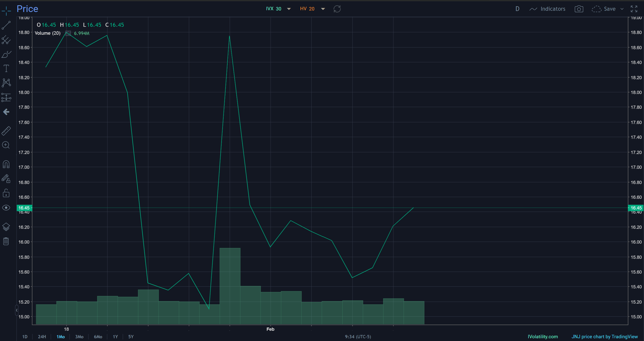Image resolution: width=644 pixels, height=341 pixels.
Task: Click the 9:34 (UTC-5) timezone clock
Action: [358, 336]
